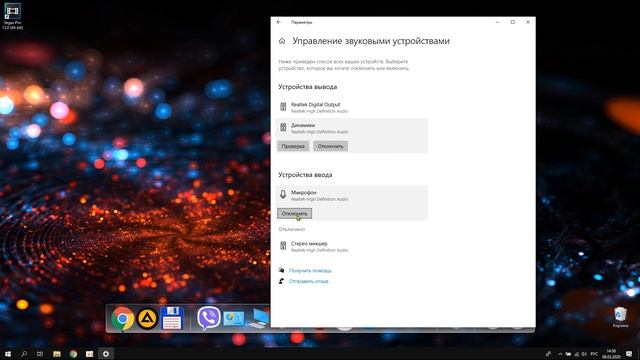Image resolution: width=640 pixels, height=360 pixels.
Task: Select the Микрофон input device
Action: 352,195
